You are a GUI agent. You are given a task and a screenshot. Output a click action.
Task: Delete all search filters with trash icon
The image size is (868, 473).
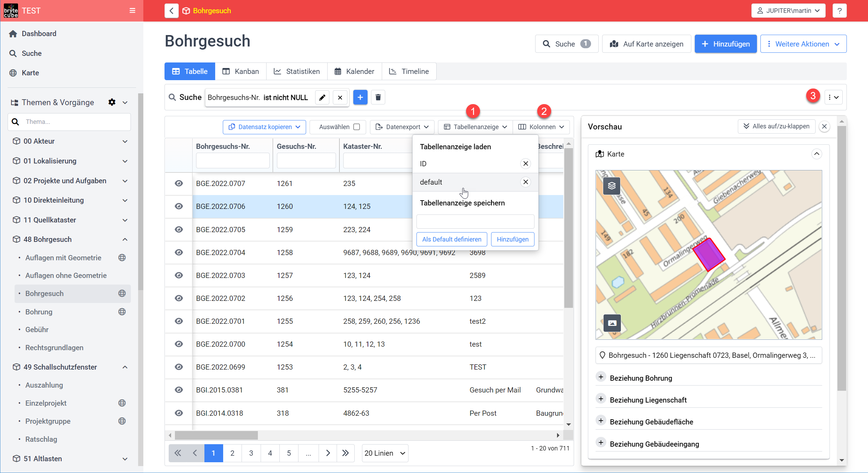click(x=378, y=98)
